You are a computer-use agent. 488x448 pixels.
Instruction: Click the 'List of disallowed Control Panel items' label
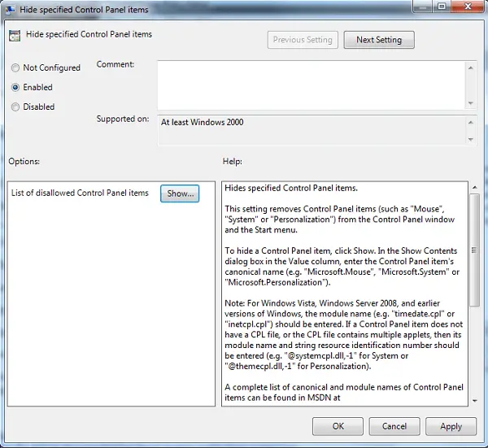click(80, 193)
